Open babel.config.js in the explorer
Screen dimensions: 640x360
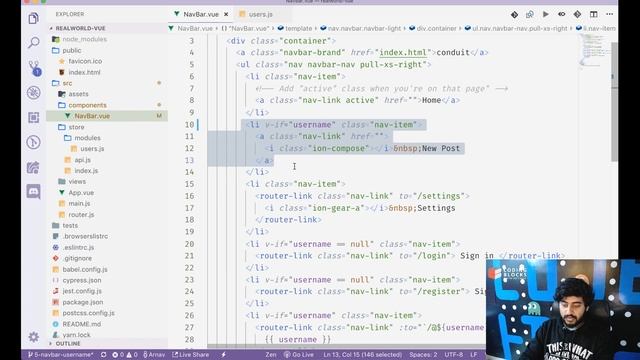[85, 269]
